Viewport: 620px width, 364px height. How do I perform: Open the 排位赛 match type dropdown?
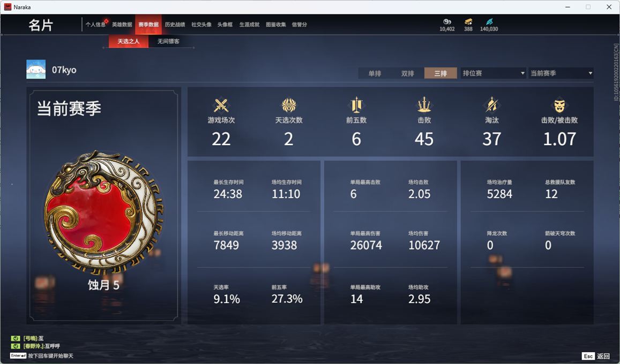pyautogui.click(x=493, y=73)
